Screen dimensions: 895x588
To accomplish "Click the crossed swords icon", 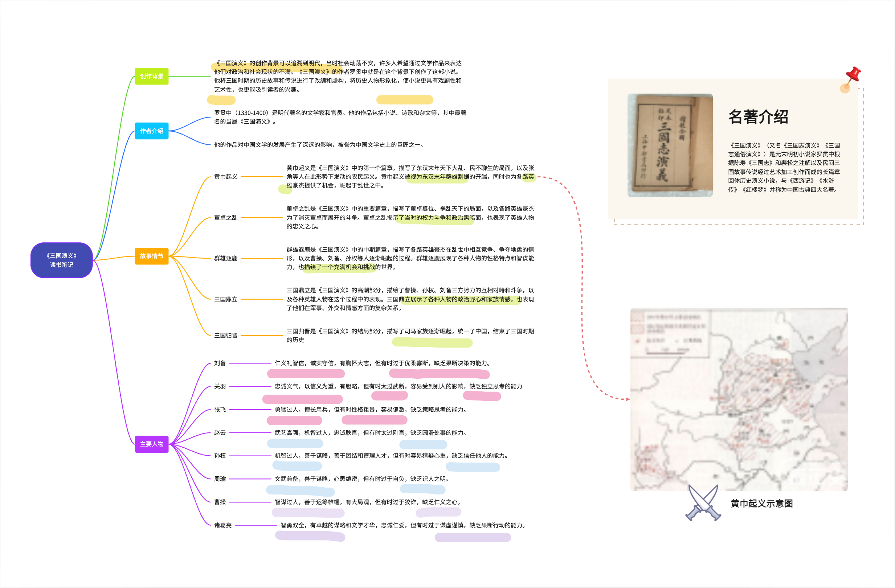I will pos(703,503).
